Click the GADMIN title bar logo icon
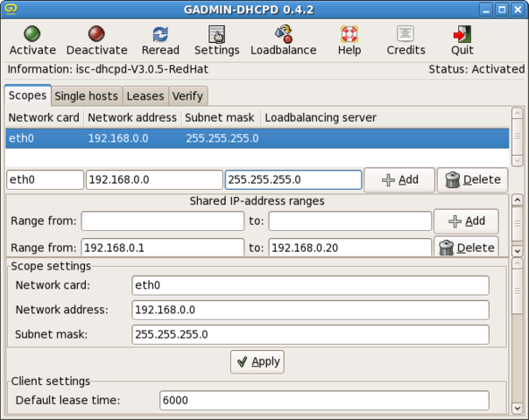The image size is (529, 420). [x=11, y=9]
